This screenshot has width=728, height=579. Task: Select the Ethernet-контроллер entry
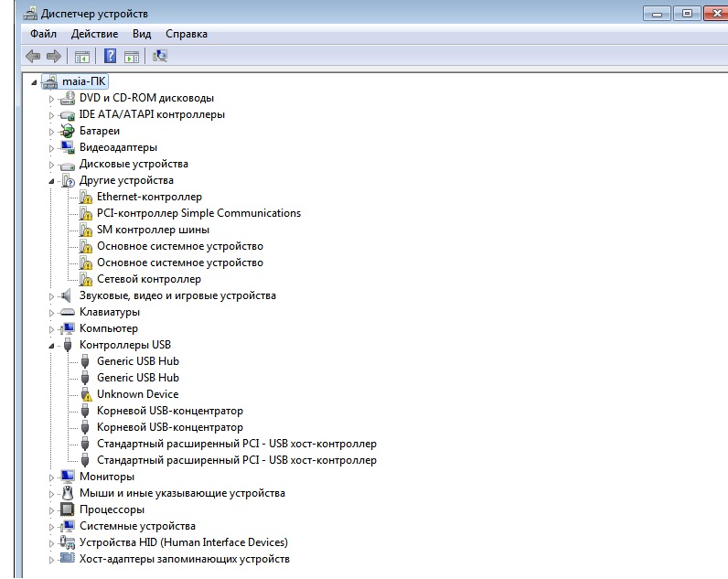pos(149,197)
